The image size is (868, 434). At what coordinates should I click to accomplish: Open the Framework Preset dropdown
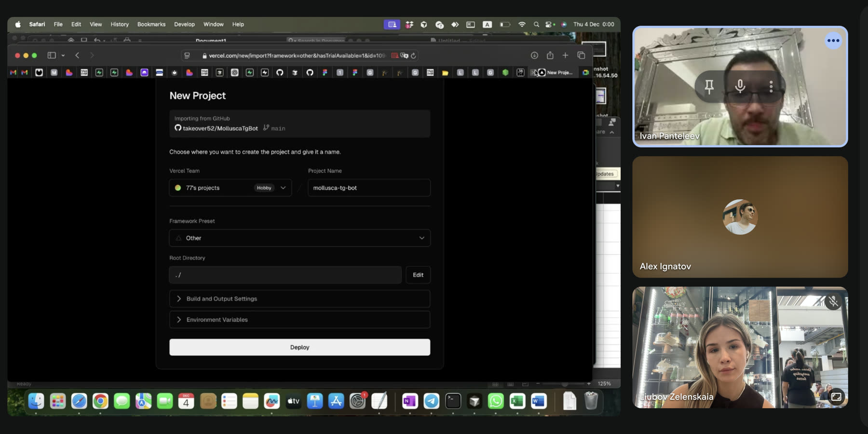(x=299, y=238)
